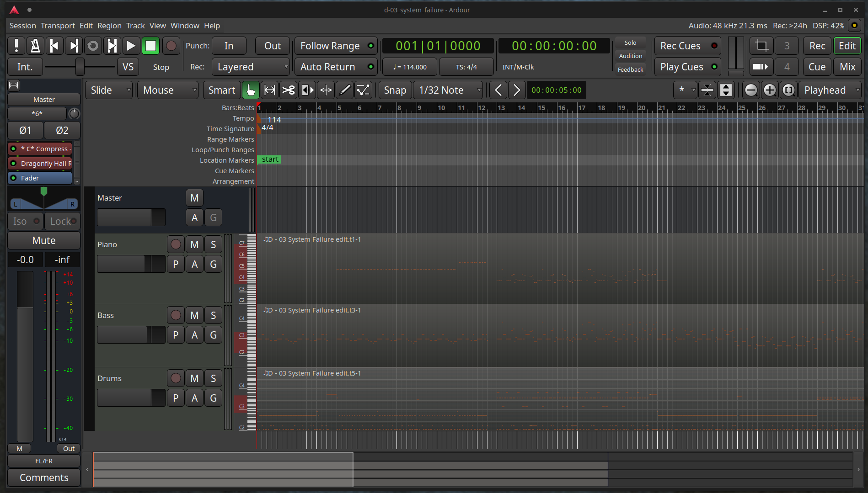Open the Region menu
The image size is (868, 493).
click(x=109, y=26)
